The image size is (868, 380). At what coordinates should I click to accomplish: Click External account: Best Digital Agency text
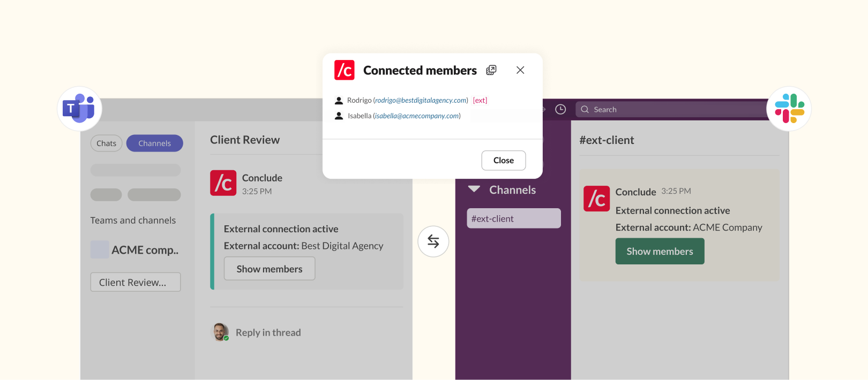click(303, 246)
